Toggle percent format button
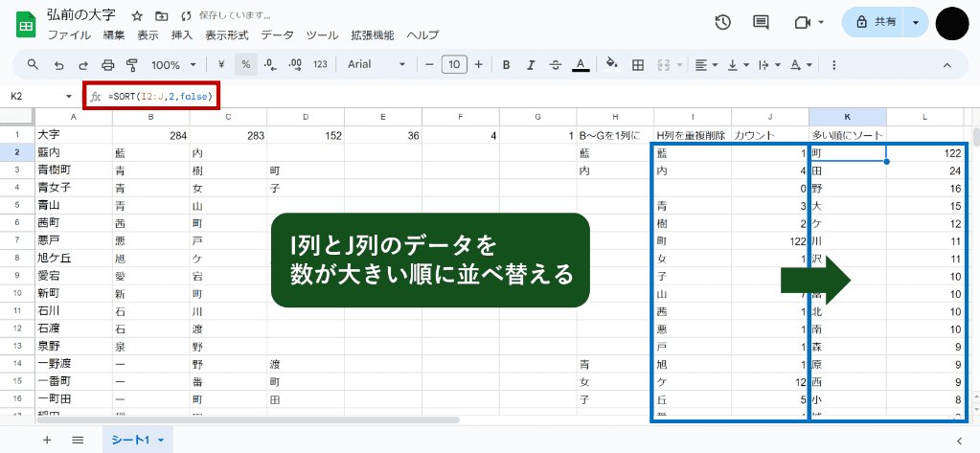This screenshot has width=980, height=453. point(246,64)
